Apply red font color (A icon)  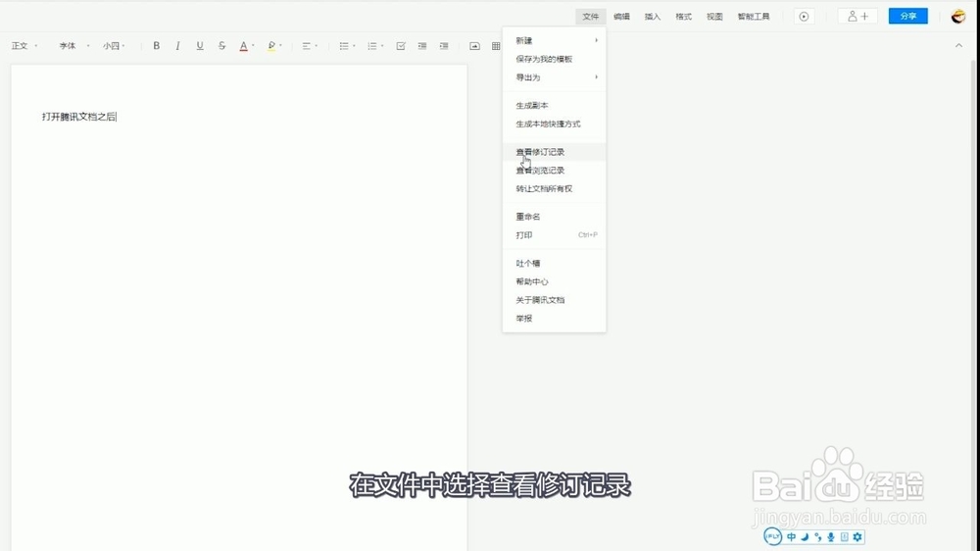click(243, 46)
